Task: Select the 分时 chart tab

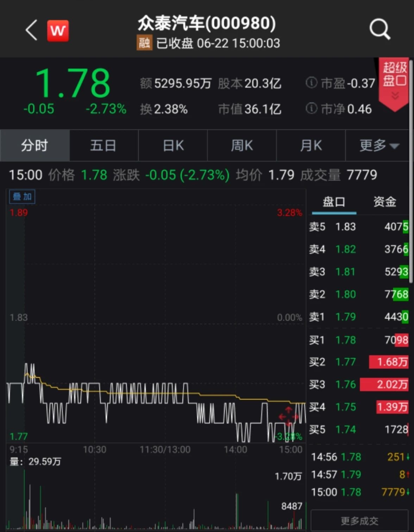Action: point(35,145)
